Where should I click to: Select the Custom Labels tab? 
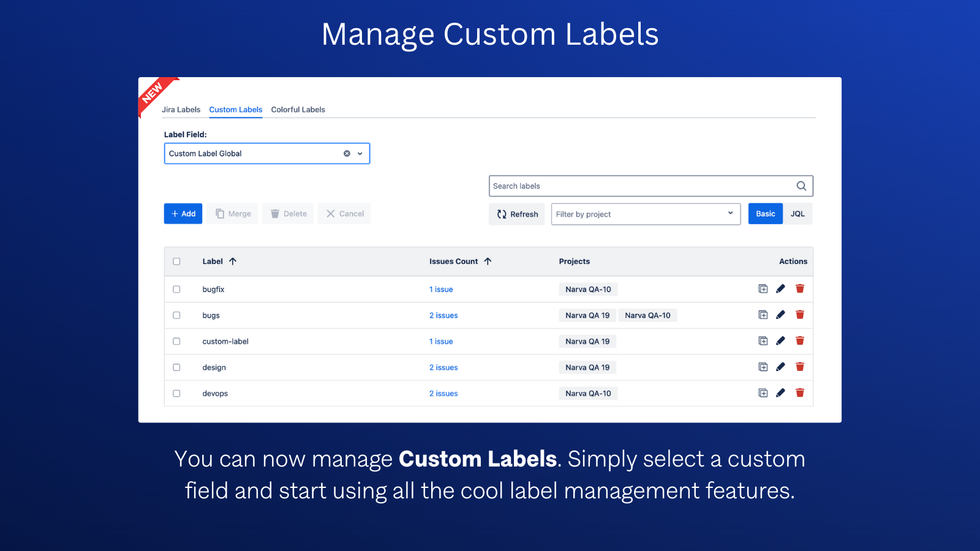[236, 110]
